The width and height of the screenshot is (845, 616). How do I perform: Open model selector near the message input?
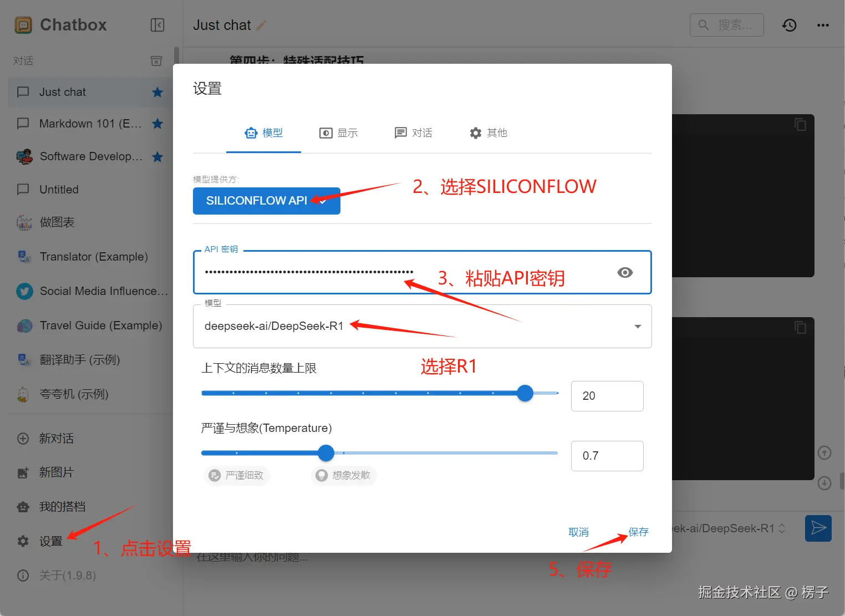click(729, 528)
